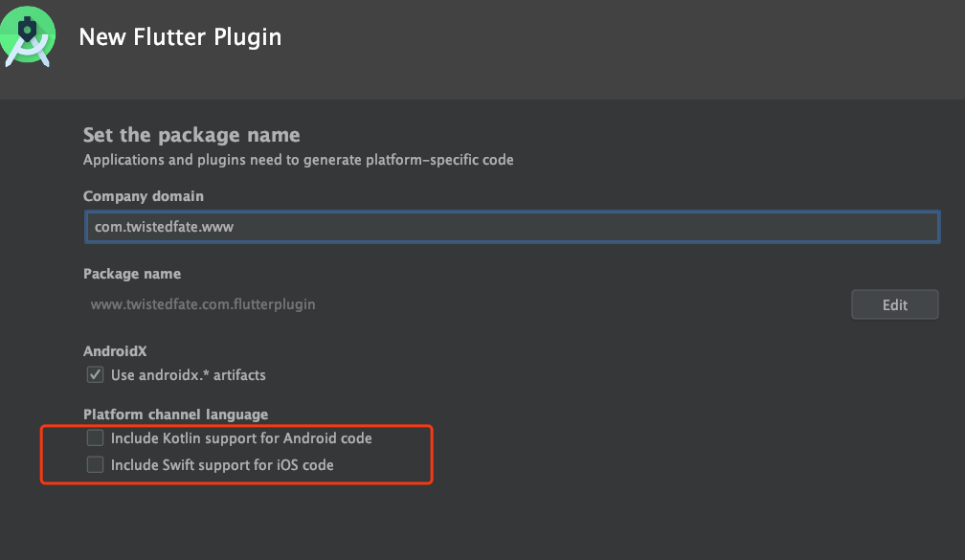Click the package name www.twistedfate.com.flutterplugin text
The image size is (965, 560).
click(x=203, y=304)
